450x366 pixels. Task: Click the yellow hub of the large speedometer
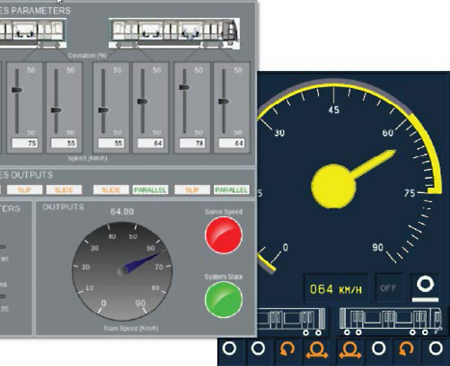tap(333, 186)
